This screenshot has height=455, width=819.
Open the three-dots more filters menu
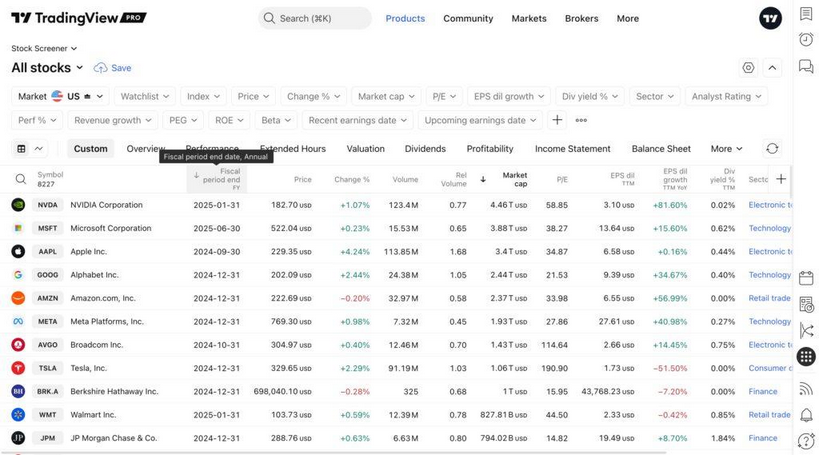[x=581, y=120]
